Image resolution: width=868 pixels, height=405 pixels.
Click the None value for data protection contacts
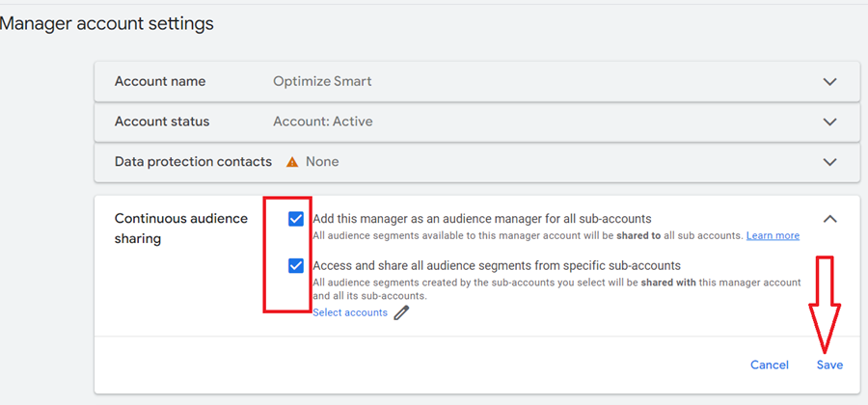click(x=322, y=162)
